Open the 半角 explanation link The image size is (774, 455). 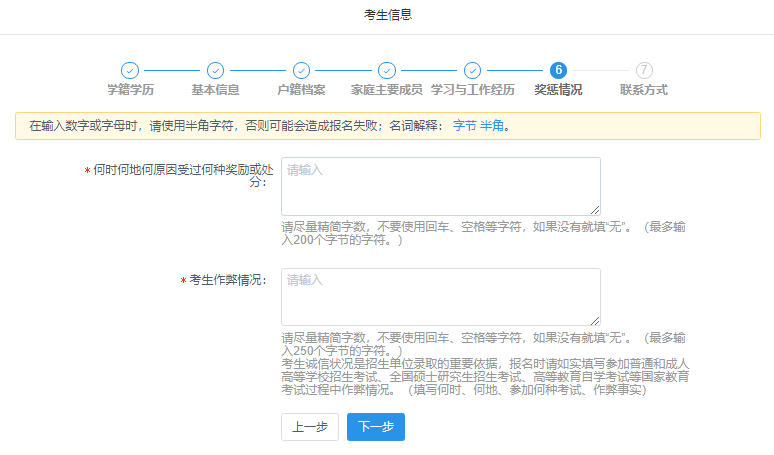(492, 126)
